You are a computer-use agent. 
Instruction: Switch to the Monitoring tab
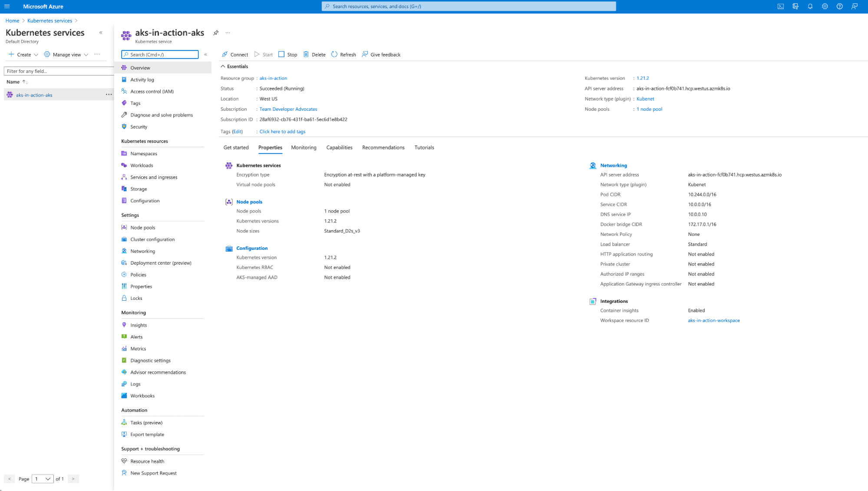304,147
